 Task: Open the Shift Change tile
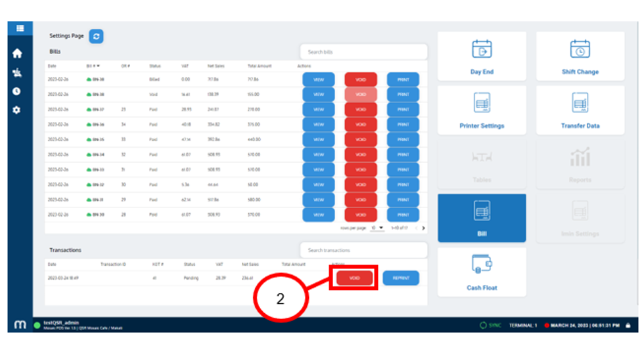(x=580, y=57)
